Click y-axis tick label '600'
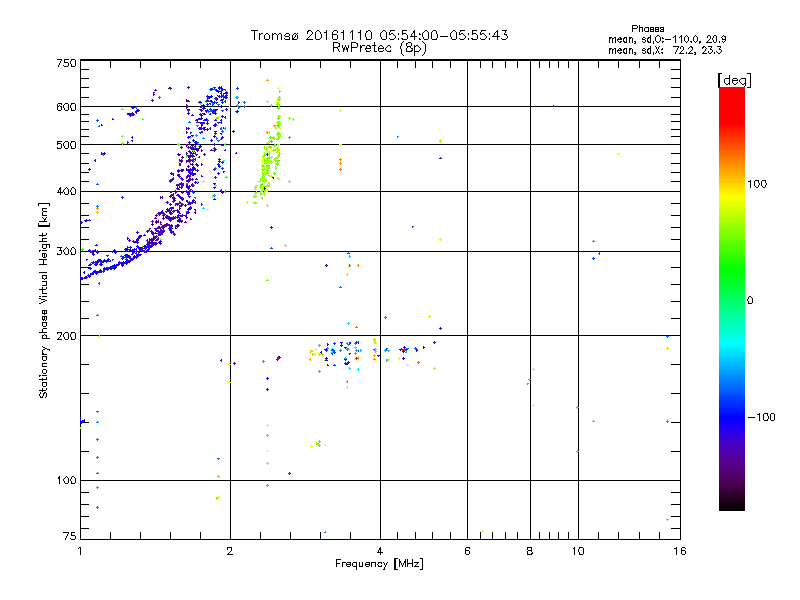 pos(66,107)
